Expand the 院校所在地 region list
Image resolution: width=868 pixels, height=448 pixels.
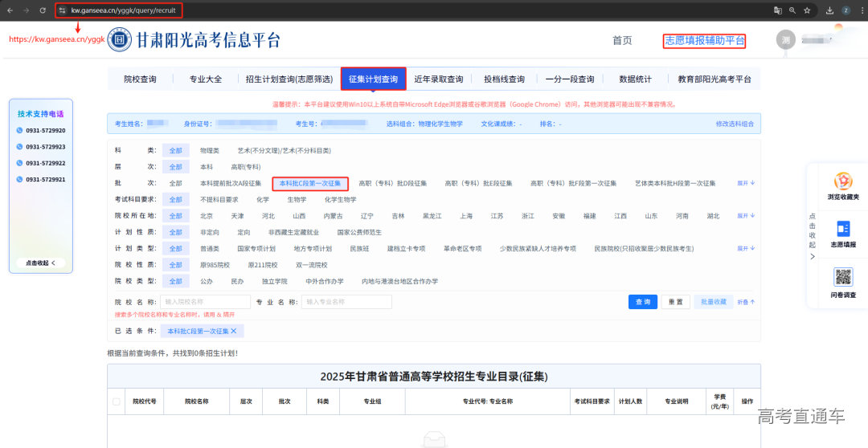pos(746,216)
